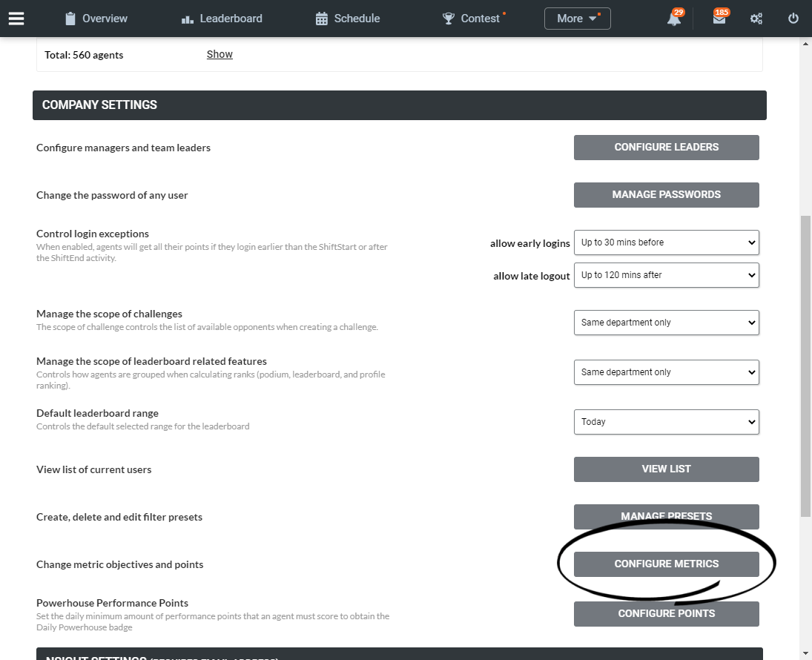
Task: Open the allow early logins dropdown
Action: click(667, 242)
